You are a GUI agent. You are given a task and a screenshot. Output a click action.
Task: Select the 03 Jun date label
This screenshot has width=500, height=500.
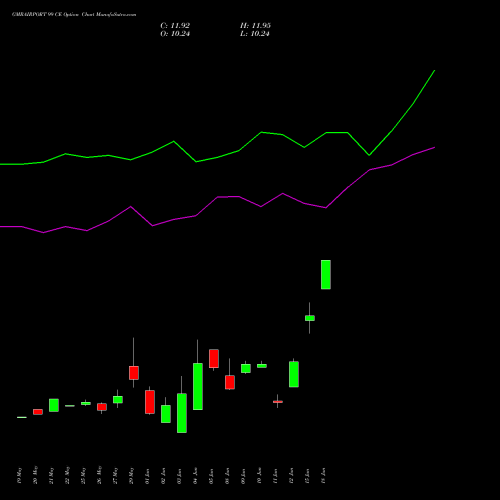tap(179, 476)
